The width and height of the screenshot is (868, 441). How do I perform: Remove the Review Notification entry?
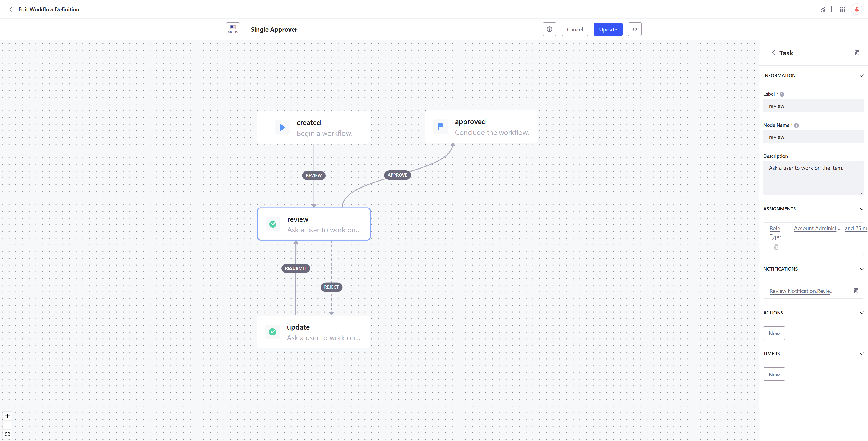click(x=856, y=291)
